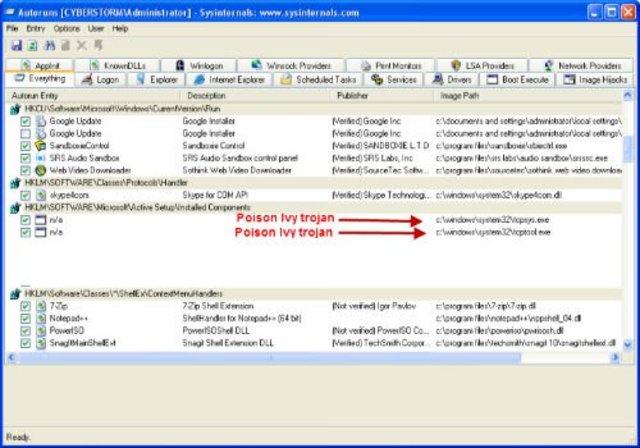
Task: Select the '(Not verified) Igor Pavlov' publisher cell
Action: tap(373, 306)
